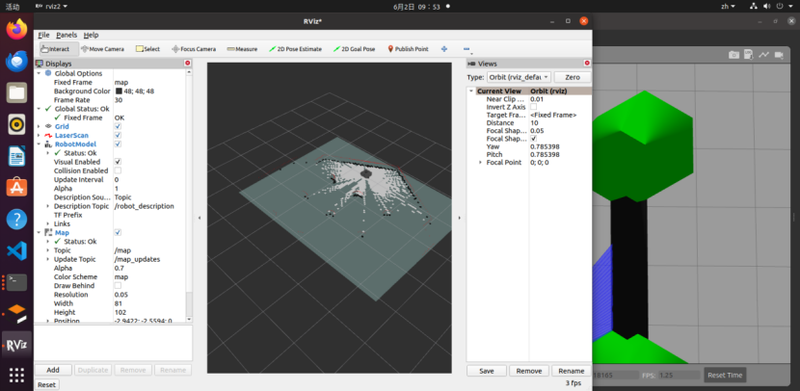The height and width of the screenshot is (391, 800).
Task: Click the Zero view button
Action: pos(572,77)
